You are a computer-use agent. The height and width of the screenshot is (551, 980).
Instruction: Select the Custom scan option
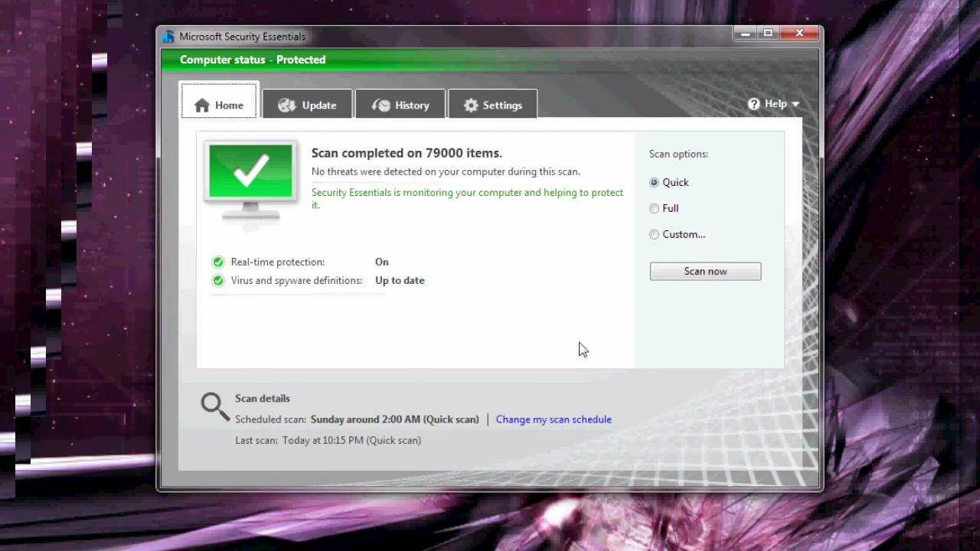[x=654, y=234]
